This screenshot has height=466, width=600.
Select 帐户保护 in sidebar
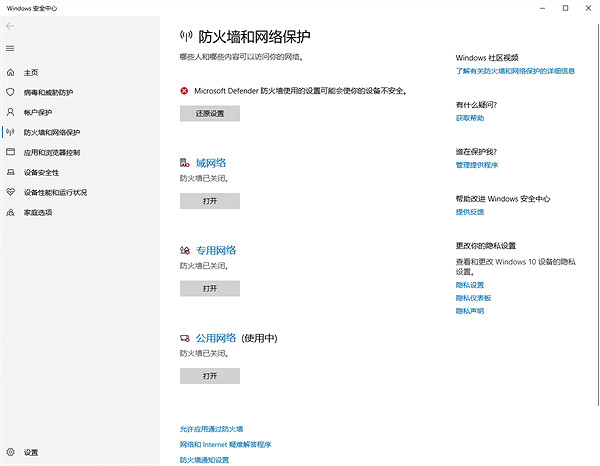point(38,112)
